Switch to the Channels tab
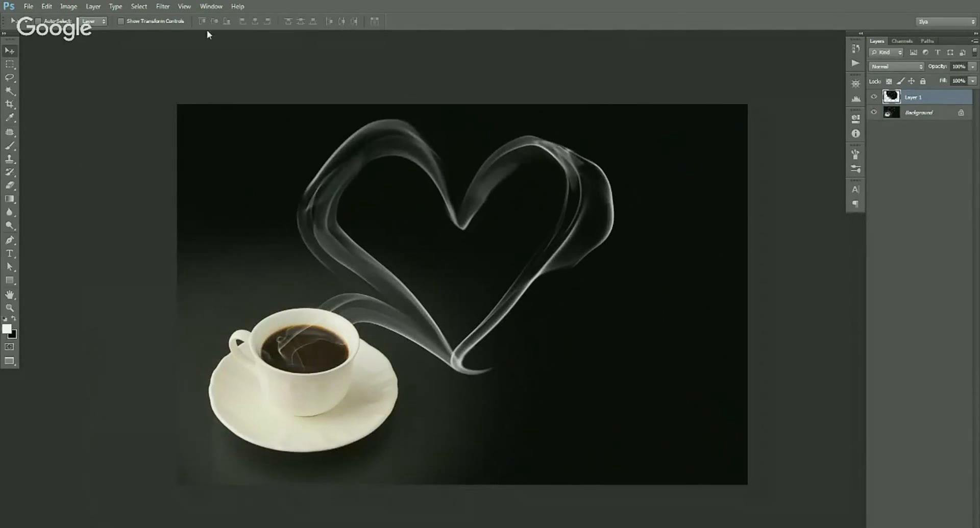This screenshot has height=528, width=980. [x=901, y=41]
